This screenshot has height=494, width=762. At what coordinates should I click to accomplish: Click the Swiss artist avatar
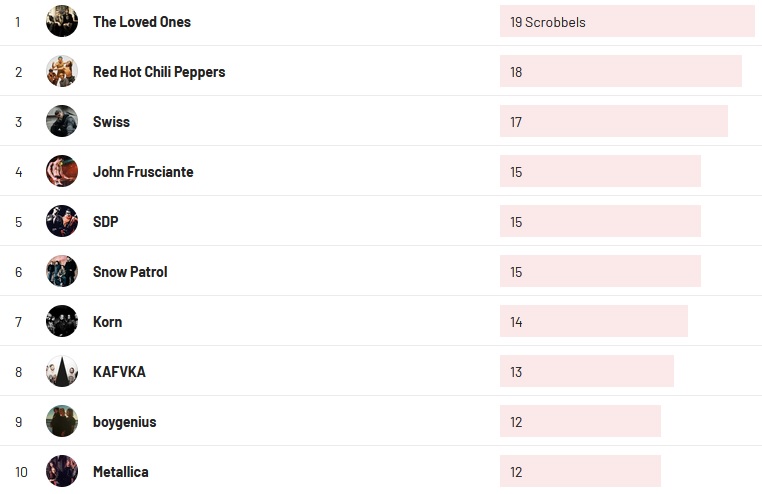point(62,121)
